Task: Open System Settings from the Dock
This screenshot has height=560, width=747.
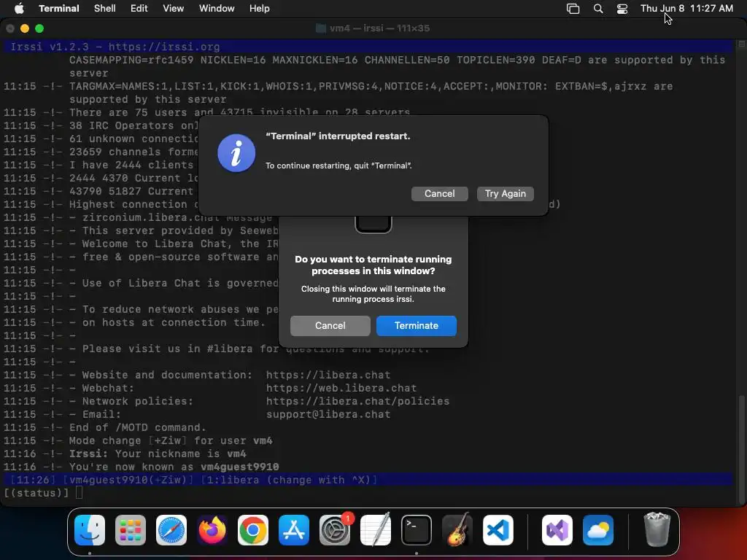Action: click(x=334, y=530)
